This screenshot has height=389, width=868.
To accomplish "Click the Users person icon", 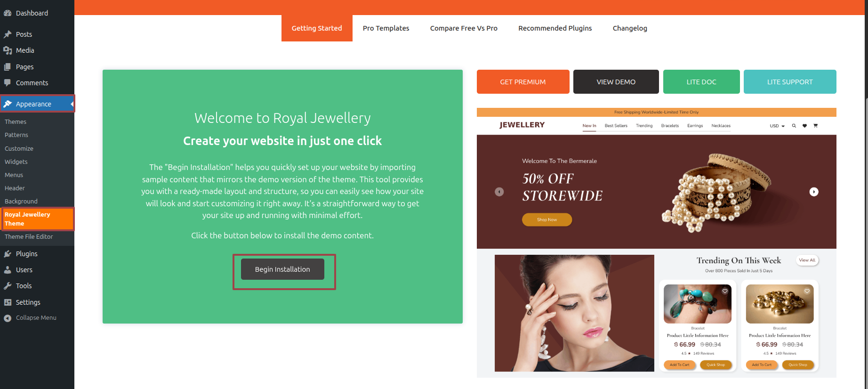I will pos(8,270).
